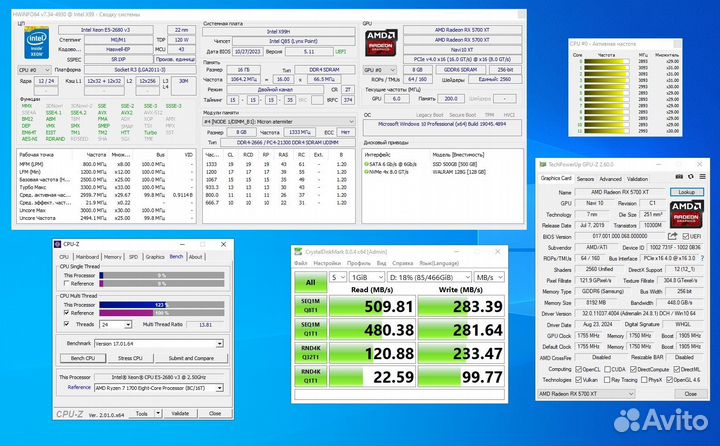This screenshot has width=720, height=446.
Task: Switch to About tab in CPU-Z
Action: [x=196, y=257]
